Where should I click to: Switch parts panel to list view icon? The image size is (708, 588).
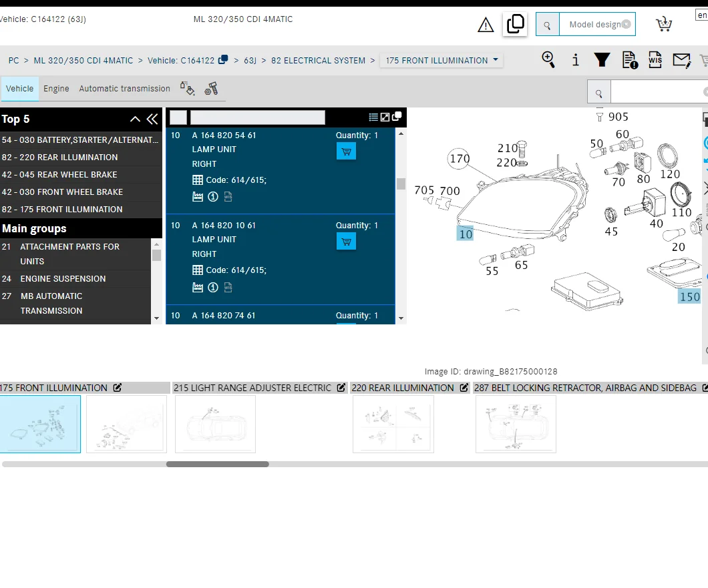373,117
